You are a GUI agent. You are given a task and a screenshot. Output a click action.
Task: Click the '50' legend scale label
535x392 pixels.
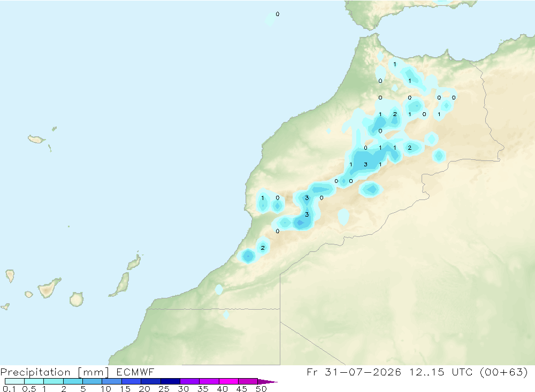pos(262,389)
